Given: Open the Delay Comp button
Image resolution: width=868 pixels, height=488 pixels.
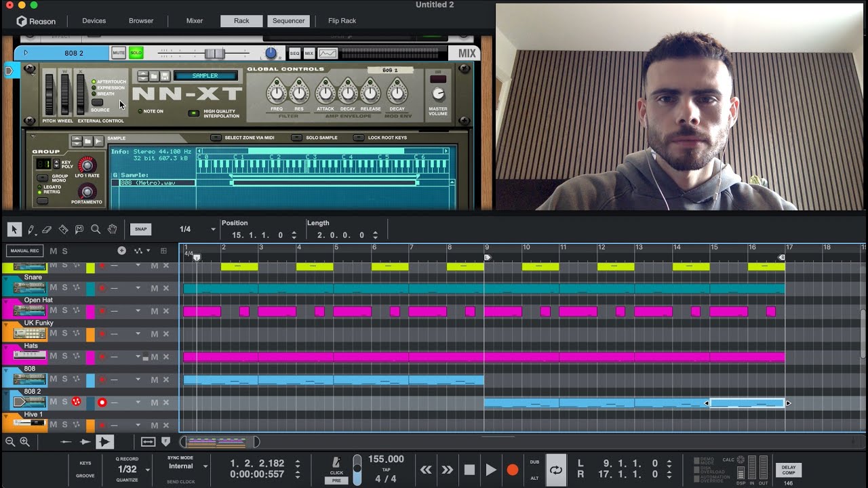Looking at the screenshot, I should click(788, 470).
